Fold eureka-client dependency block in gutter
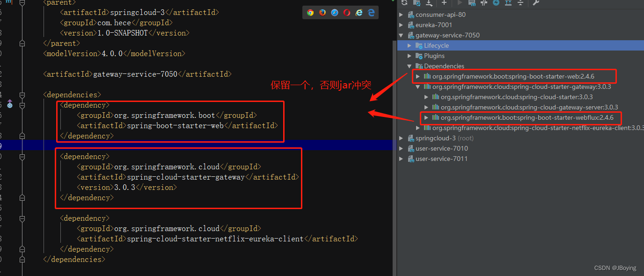 click(22, 218)
